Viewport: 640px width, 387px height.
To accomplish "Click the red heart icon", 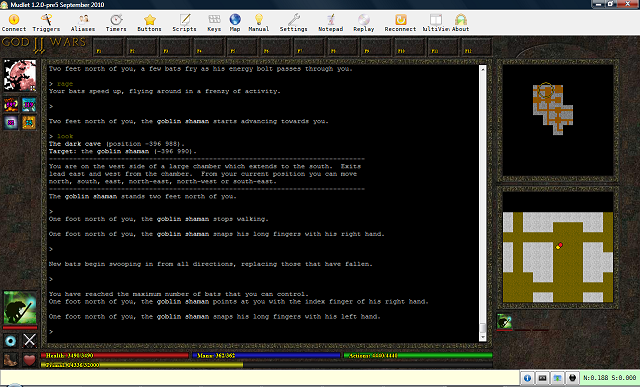I will 29,360.
